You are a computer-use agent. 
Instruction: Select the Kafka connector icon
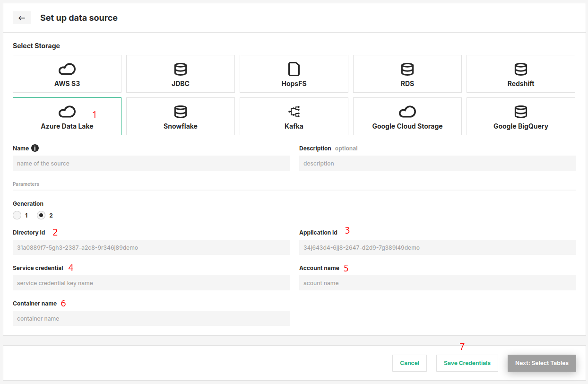(294, 112)
